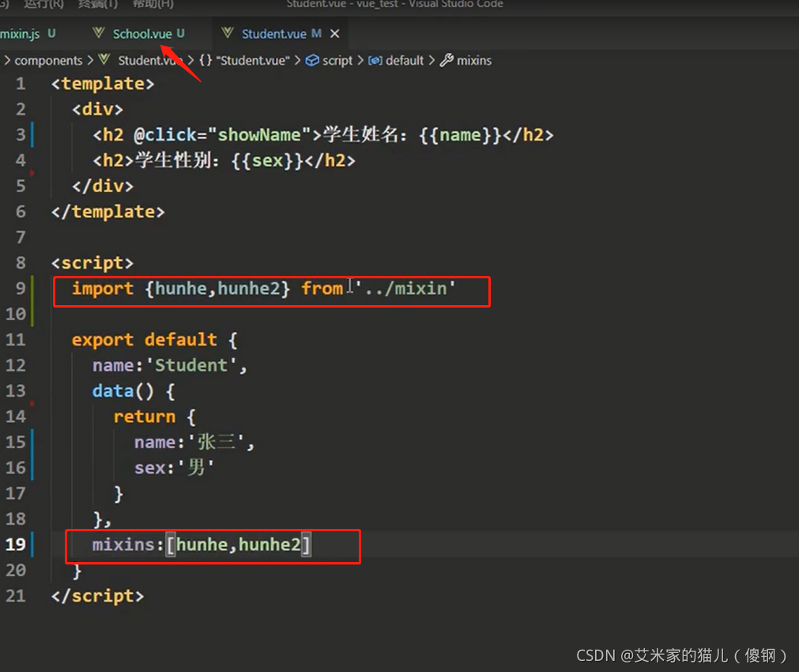Click the cube icon beside script
This screenshot has height=672, width=799.
[x=312, y=60]
